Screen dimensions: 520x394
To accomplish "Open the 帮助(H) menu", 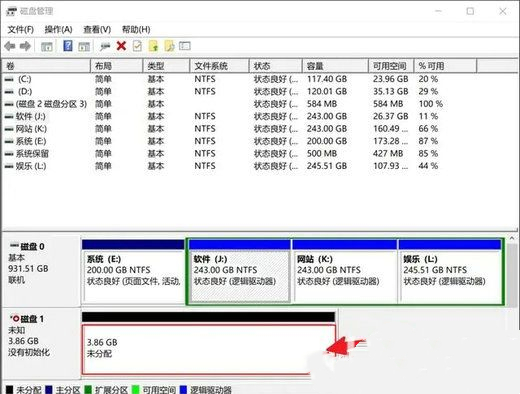I will [136, 29].
